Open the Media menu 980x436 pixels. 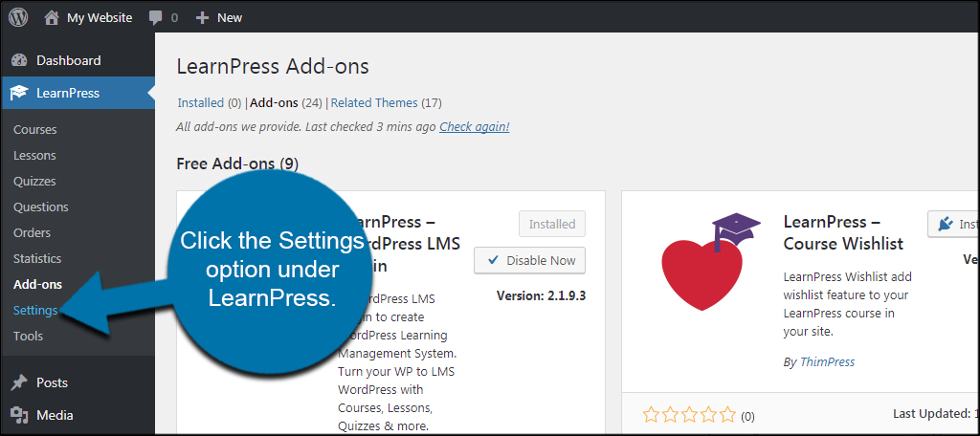click(x=55, y=415)
